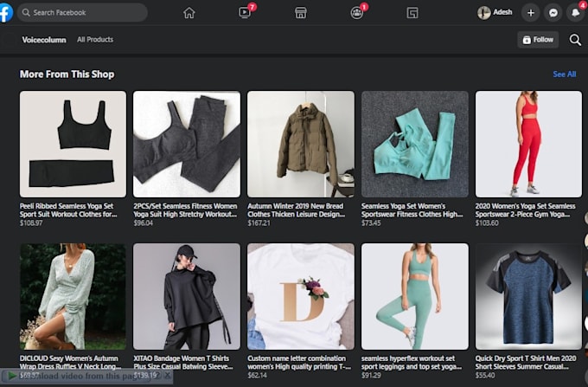
Task: Click the play icon on download video bar
Action: [12, 376]
